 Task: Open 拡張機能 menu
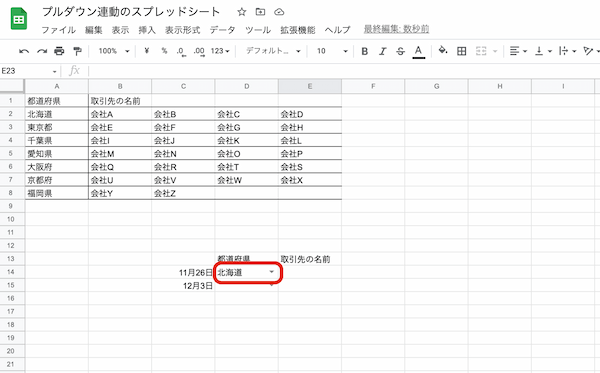pyautogui.click(x=298, y=30)
